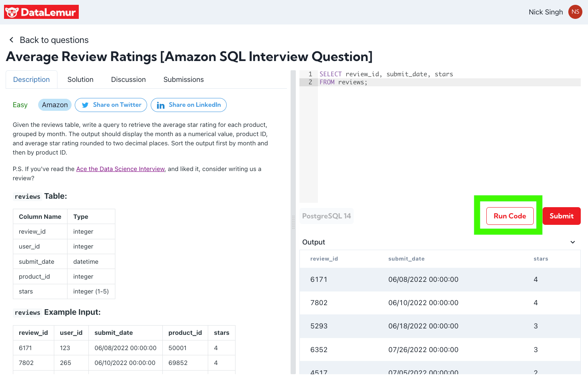Click the red Submit button
The height and width of the screenshot is (377, 588).
[561, 216]
